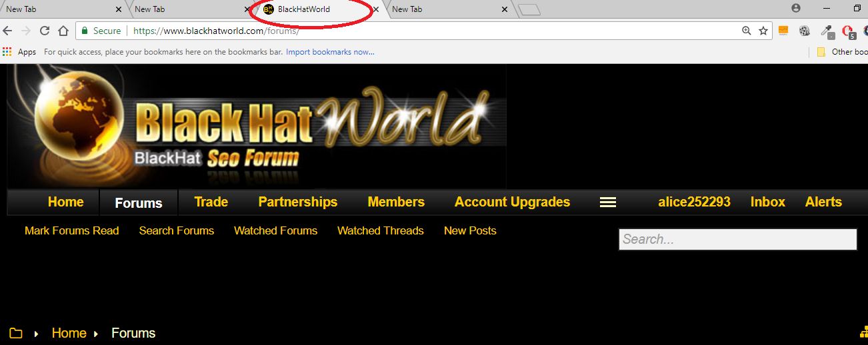Open the Inbox in the navigation bar
The image size is (868, 345).
pyautogui.click(x=768, y=202)
